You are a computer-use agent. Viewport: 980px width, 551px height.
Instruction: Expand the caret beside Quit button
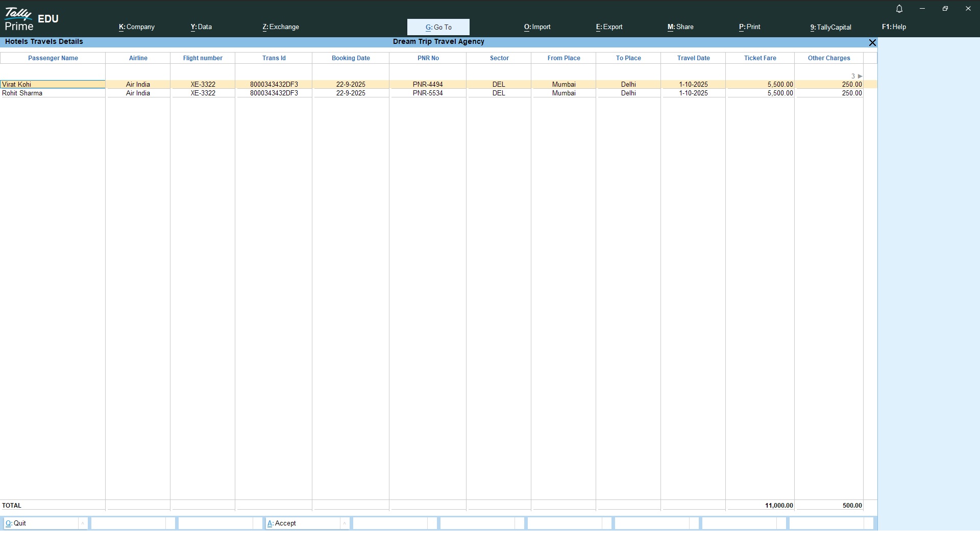pos(83,523)
